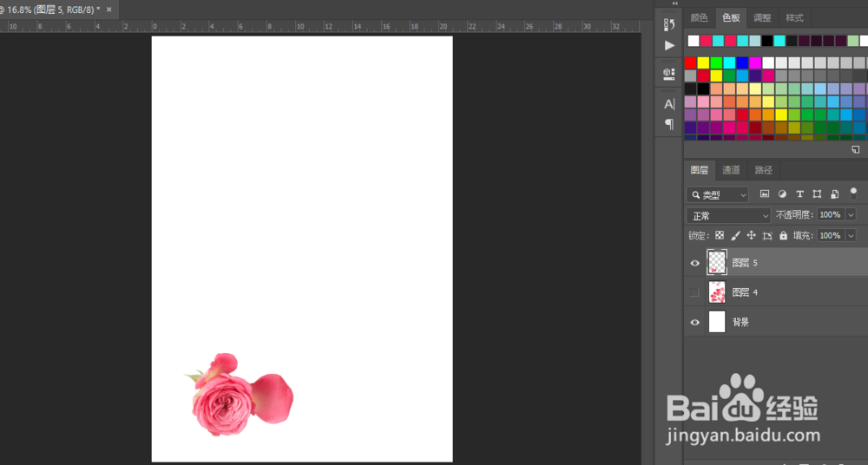Viewport: 868px width, 465px height.
Task: Pick the pure yellow swatch beside red
Action: tap(703, 62)
